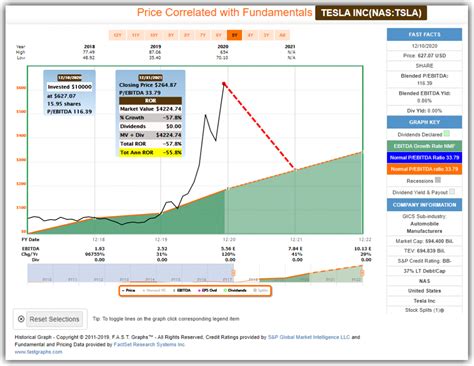Click the gray Recessions color swatch
The height and width of the screenshot is (366, 474).
[x=438, y=180]
